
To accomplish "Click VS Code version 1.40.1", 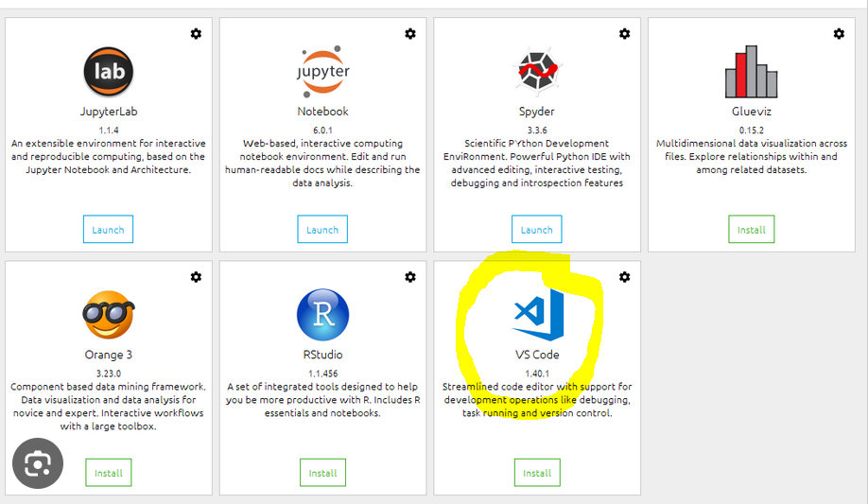I will [537, 374].
